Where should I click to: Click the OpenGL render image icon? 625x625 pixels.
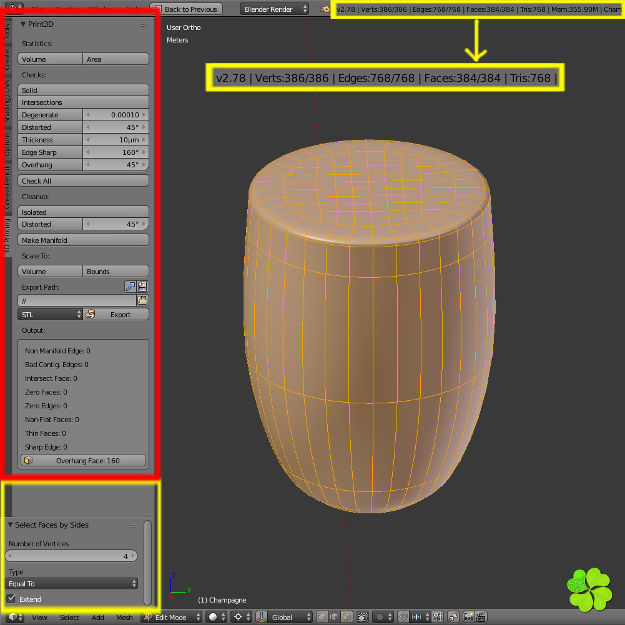(x=468, y=617)
